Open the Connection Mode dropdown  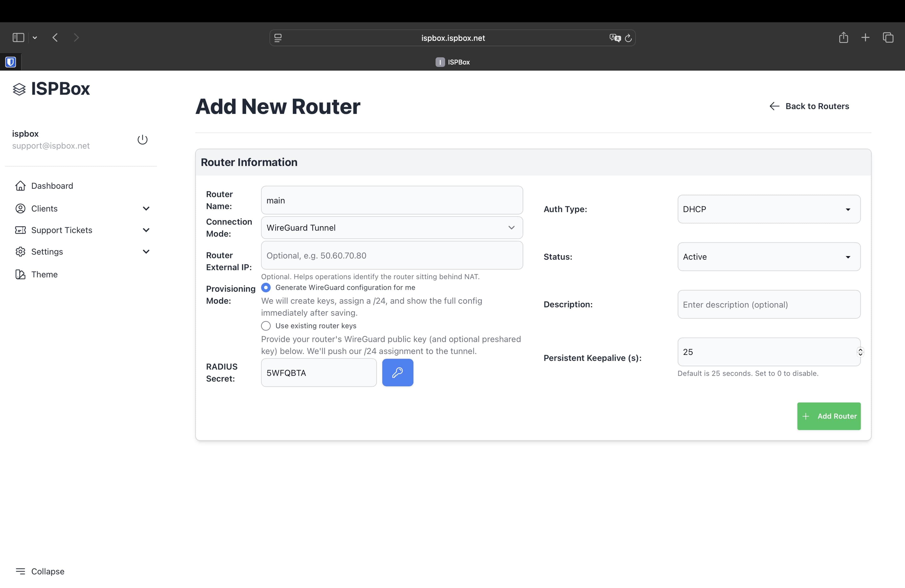pyautogui.click(x=392, y=228)
